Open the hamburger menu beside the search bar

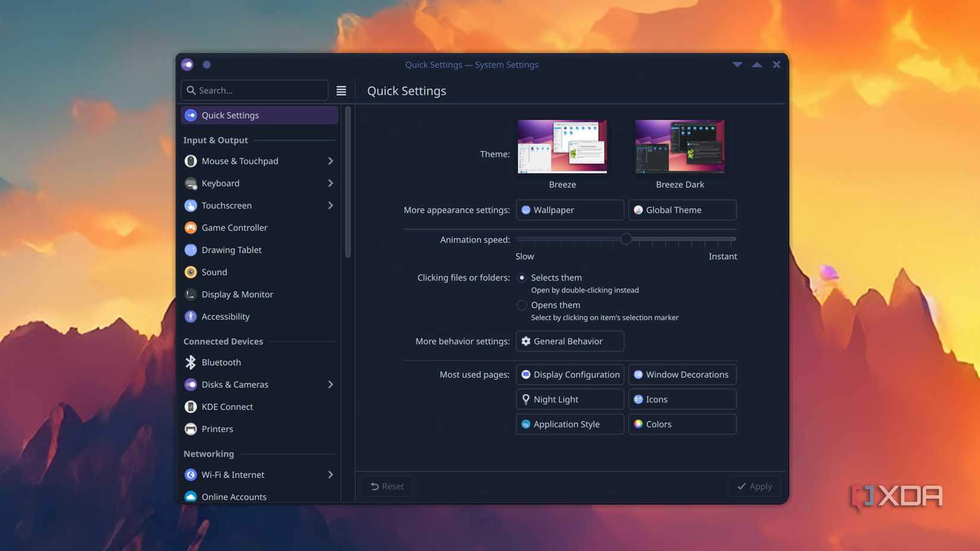(x=342, y=90)
